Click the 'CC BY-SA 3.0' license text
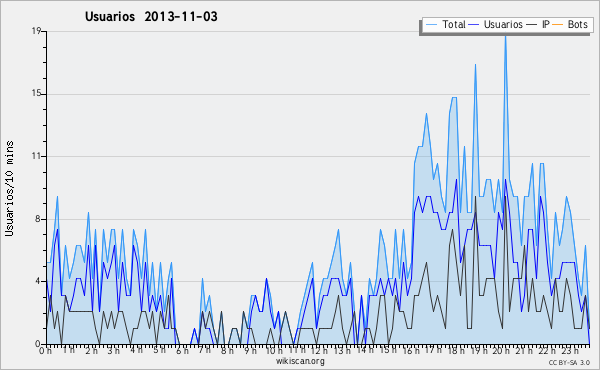The height and width of the screenshot is (370, 600). click(x=569, y=362)
